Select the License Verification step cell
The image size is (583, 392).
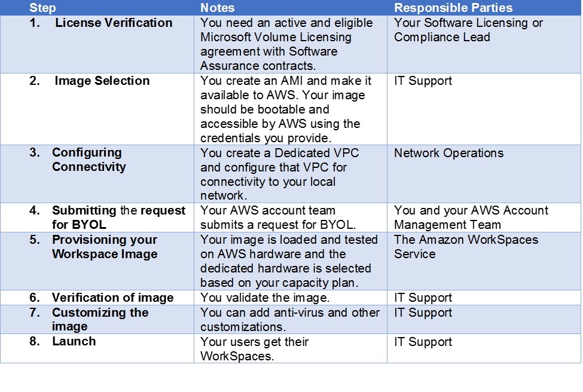pos(97,44)
